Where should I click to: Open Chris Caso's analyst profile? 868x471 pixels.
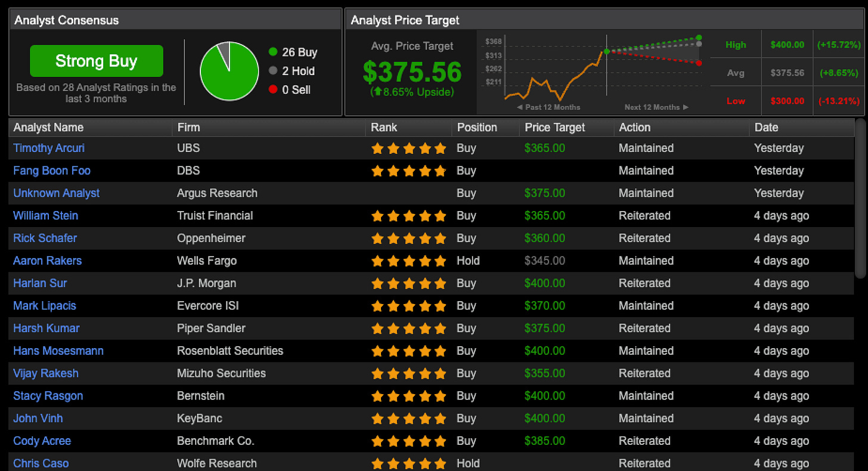pyautogui.click(x=41, y=463)
